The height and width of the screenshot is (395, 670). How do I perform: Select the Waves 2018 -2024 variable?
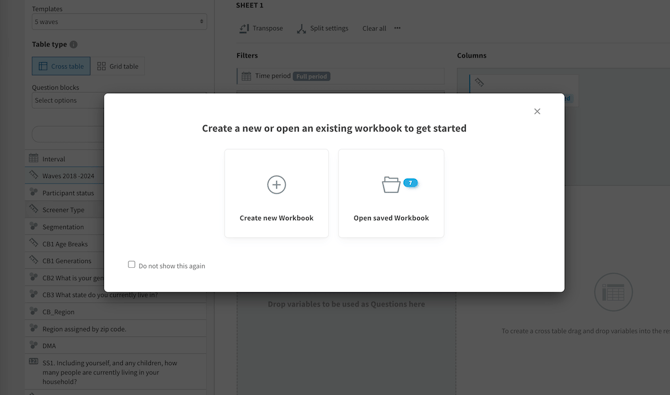66,176
